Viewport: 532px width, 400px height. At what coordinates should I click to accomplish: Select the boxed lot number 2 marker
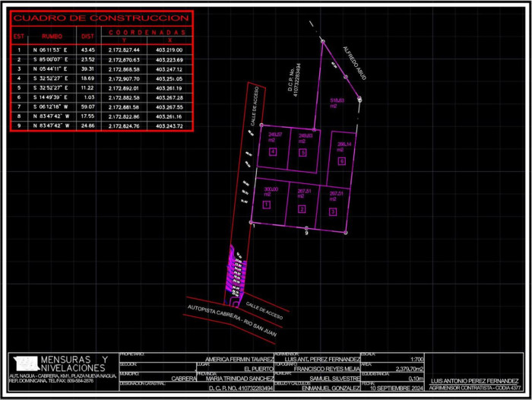tap(302, 209)
